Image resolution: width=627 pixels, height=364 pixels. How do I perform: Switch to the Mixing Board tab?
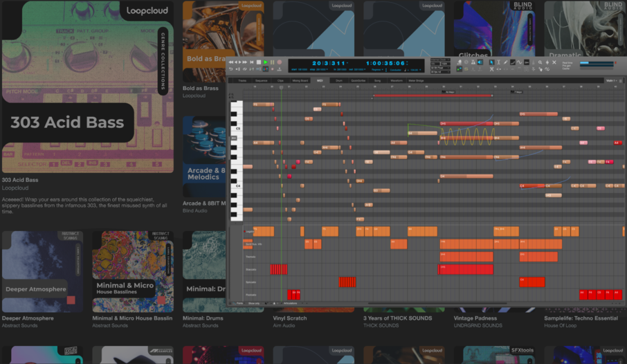pyautogui.click(x=300, y=80)
